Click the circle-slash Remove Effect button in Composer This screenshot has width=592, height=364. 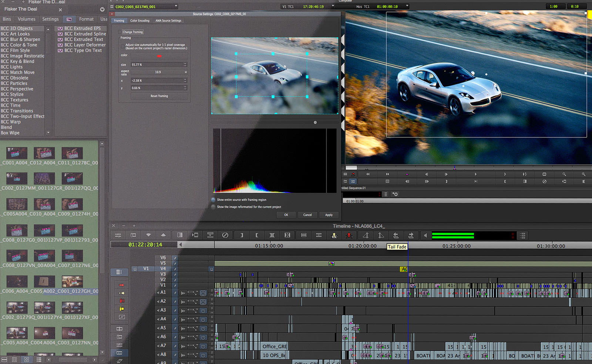coord(544,181)
